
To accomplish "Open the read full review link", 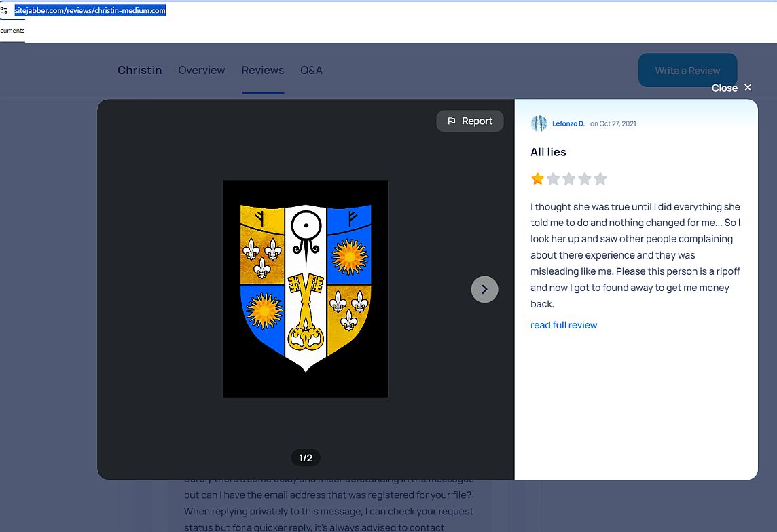I will pos(564,325).
